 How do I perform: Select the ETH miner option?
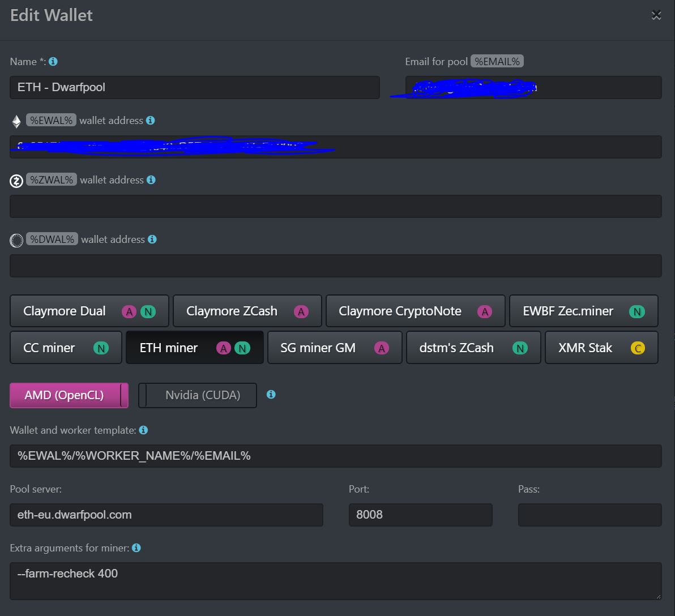[194, 348]
